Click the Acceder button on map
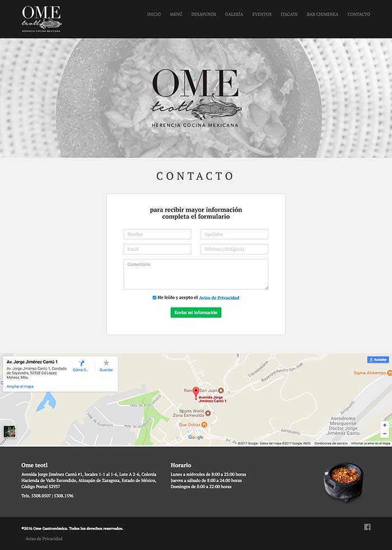The image size is (392, 550). (378, 360)
